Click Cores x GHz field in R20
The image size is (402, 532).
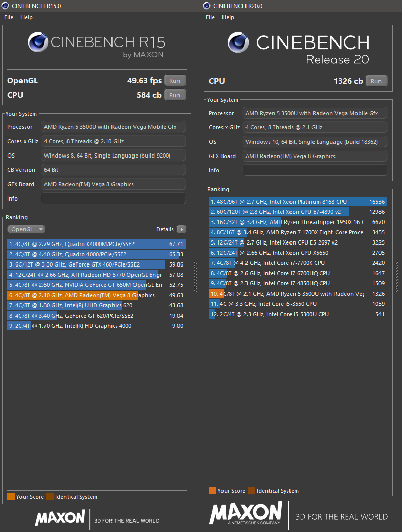[x=315, y=127]
